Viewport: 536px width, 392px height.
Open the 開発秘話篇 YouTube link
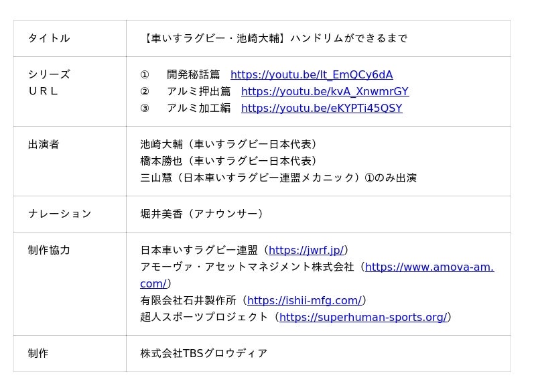(x=312, y=75)
